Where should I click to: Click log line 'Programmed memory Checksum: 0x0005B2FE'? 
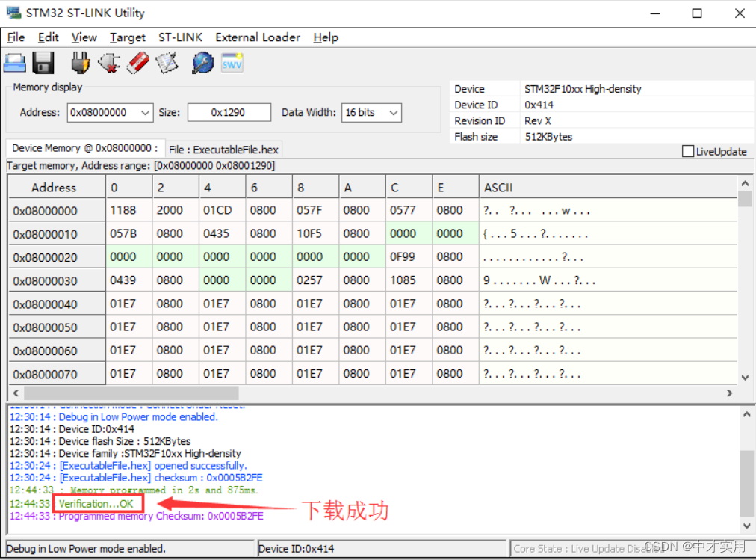(x=161, y=516)
